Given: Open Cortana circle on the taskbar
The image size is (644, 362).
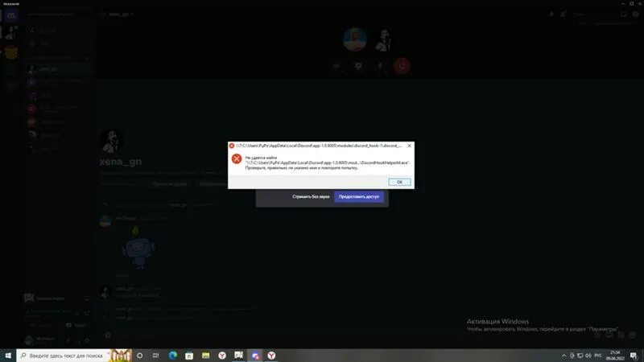Looking at the screenshot, I should (139, 356).
